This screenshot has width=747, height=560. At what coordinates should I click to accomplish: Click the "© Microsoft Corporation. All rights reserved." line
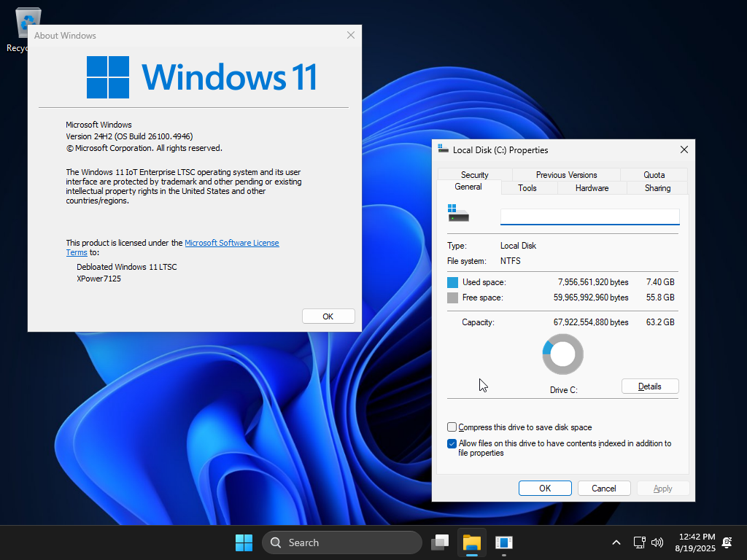click(x=144, y=148)
